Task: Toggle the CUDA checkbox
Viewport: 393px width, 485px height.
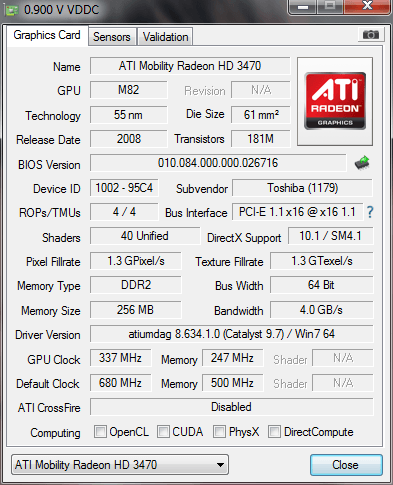Action: coord(163,432)
